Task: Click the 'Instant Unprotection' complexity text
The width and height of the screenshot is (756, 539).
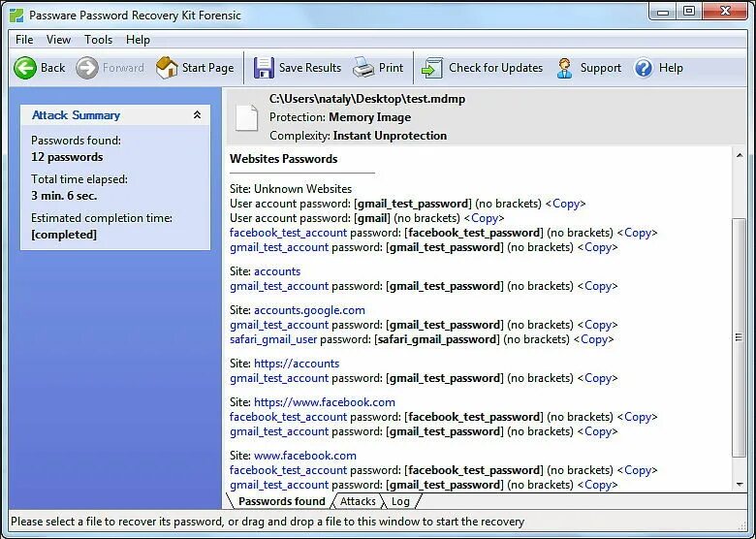Action: [x=390, y=136]
